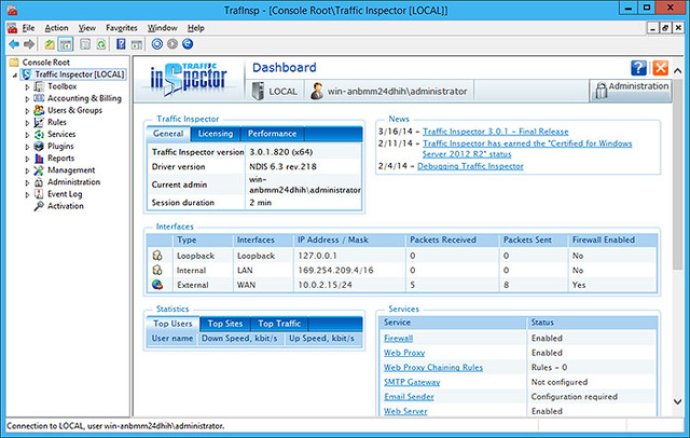This screenshot has width=690, height=438.
Task: Expand the Toolbox tree node
Action: (x=27, y=87)
